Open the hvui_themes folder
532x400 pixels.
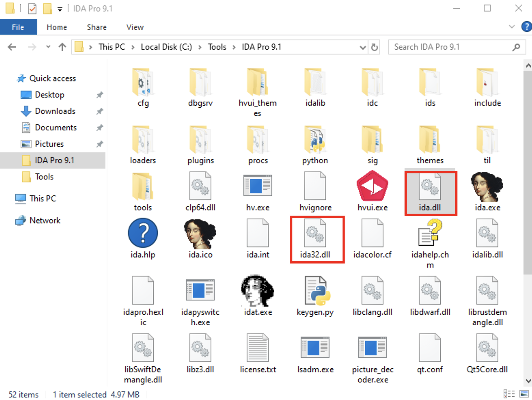pyautogui.click(x=258, y=93)
